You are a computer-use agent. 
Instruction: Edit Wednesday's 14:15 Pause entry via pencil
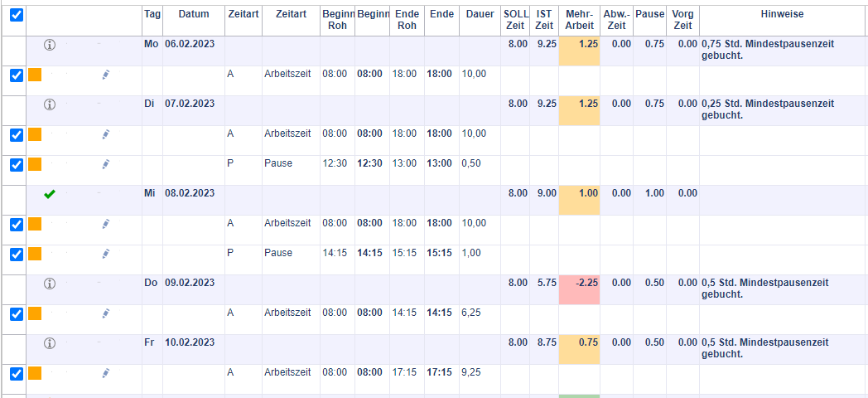pyautogui.click(x=105, y=254)
